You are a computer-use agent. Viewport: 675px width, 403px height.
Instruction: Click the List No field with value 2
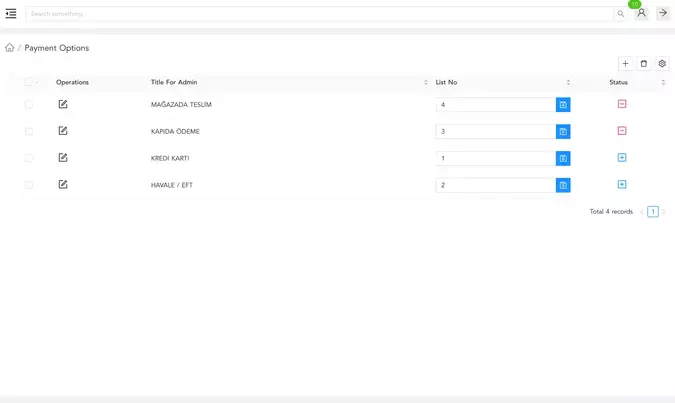coord(495,185)
